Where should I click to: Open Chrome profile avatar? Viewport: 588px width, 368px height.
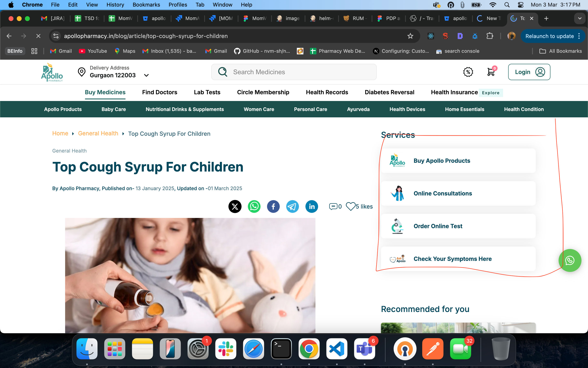pos(511,36)
